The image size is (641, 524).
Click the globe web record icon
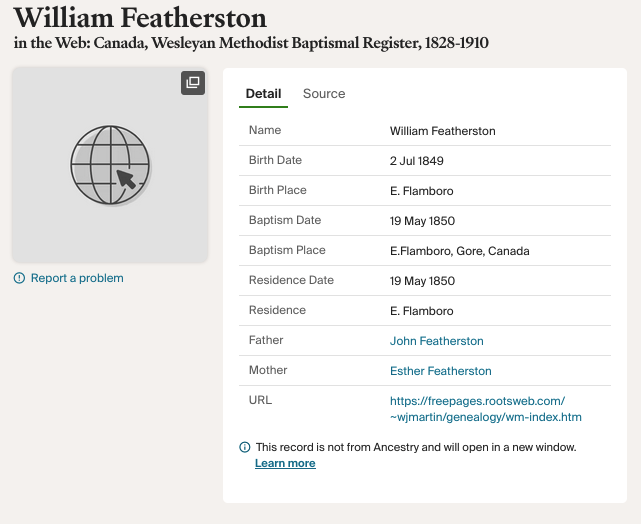click(110, 165)
